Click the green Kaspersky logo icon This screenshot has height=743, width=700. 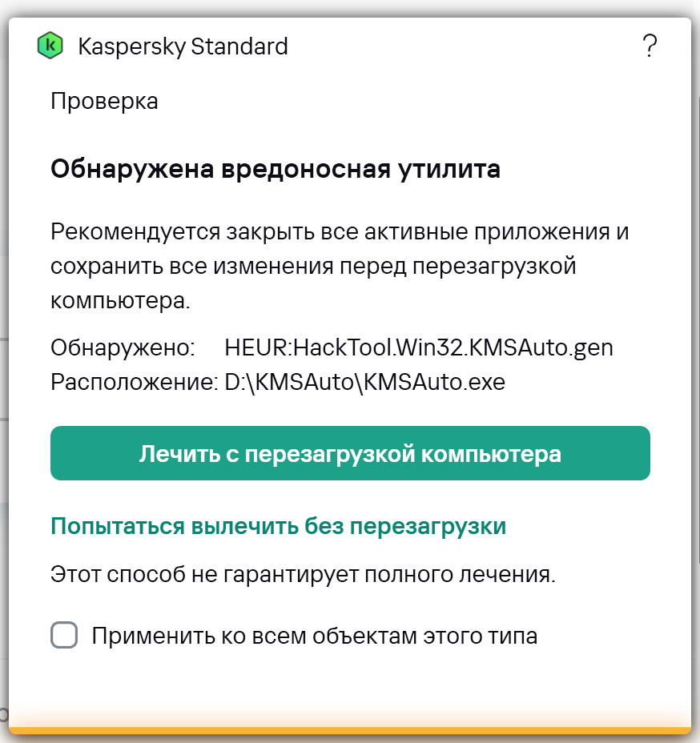point(50,46)
